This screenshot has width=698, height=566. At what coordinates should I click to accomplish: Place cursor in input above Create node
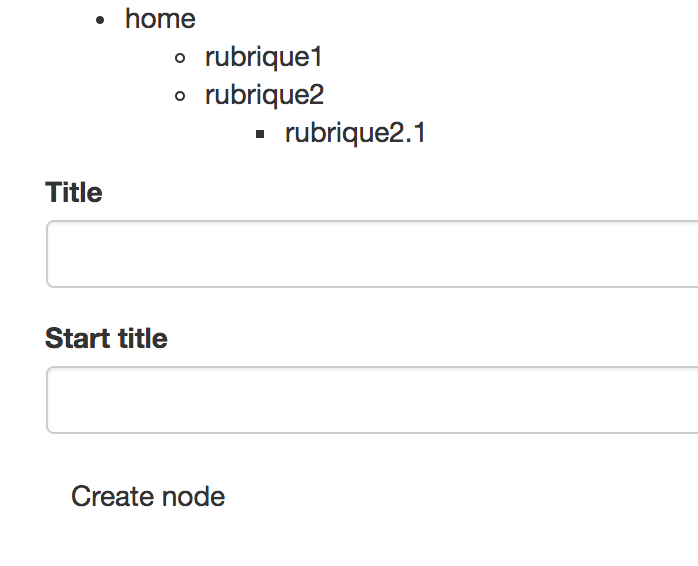coord(372,400)
